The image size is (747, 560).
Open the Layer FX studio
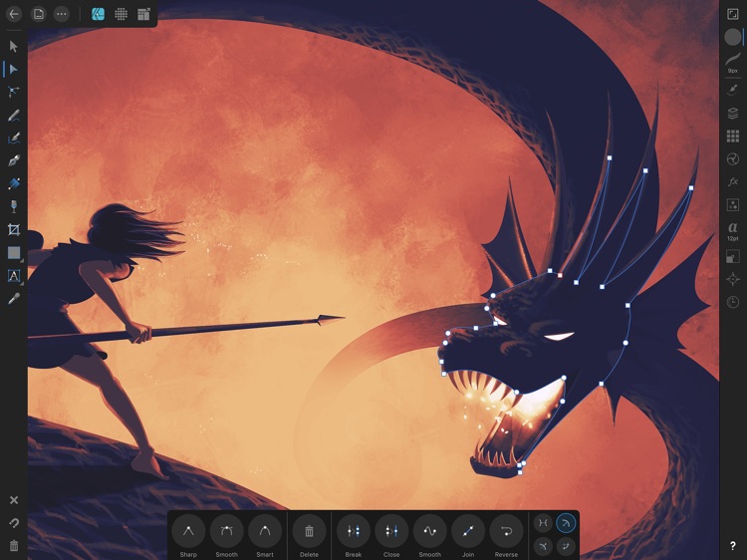coord(732,181)
